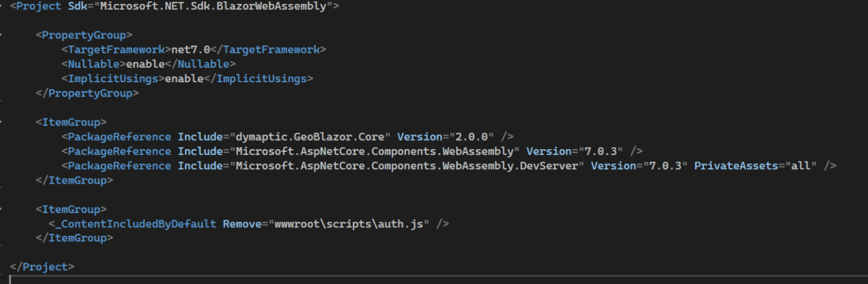The width and height of the screenshot is (868, 284).
Task: Click "enable" inside the Nullable element
Action: pos(146,64)
